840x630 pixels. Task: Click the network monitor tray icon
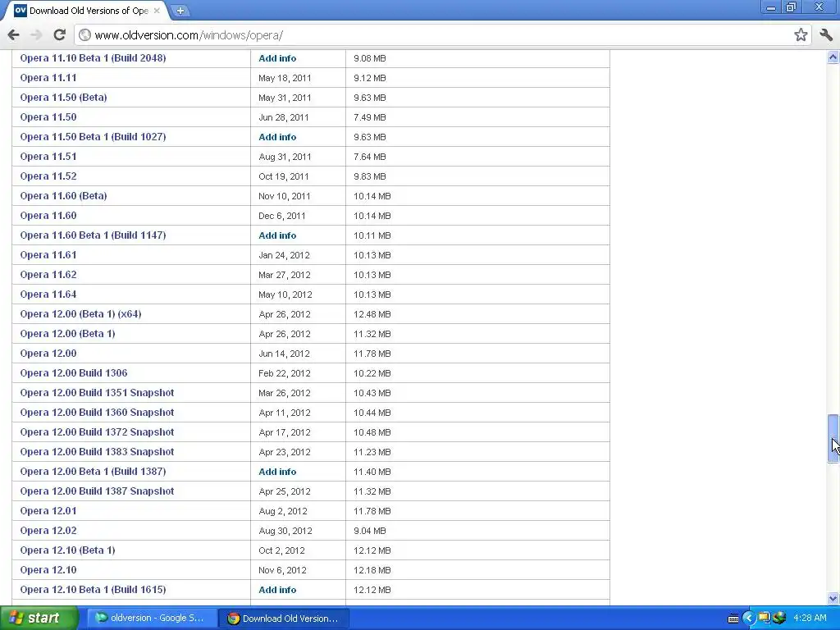pos(764,619)
